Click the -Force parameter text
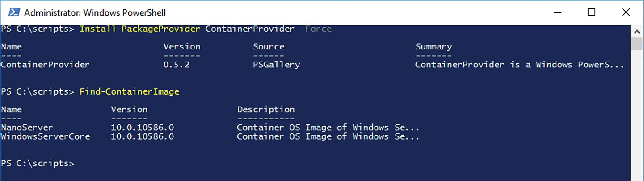The height and width of the screenshot is (181, 644). [316, 29]
